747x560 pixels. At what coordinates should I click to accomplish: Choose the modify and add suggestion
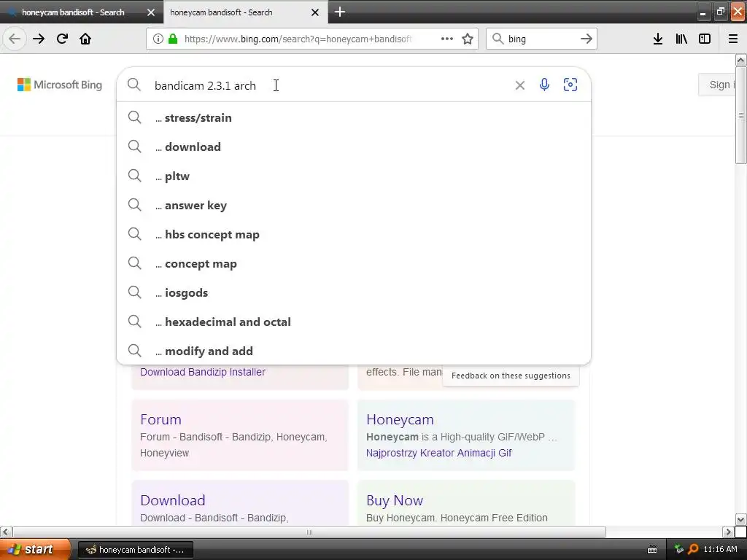tap(354, 351)
